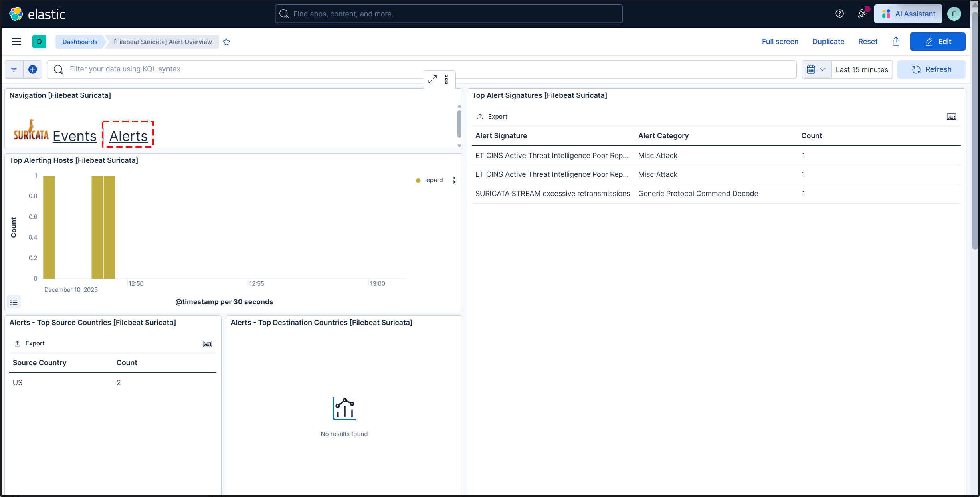Maximize the Navigation panel
980x497 pixels.
click(x=432, y=79)
